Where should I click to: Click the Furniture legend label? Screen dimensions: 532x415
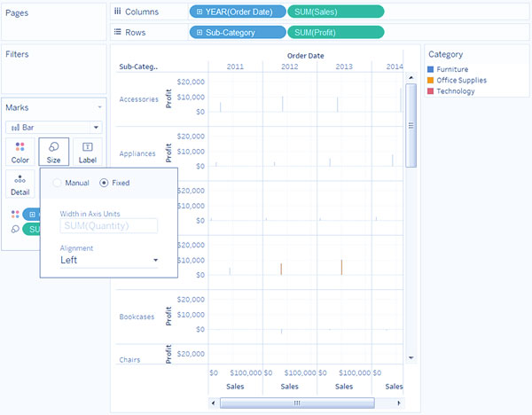pos(452,69)
